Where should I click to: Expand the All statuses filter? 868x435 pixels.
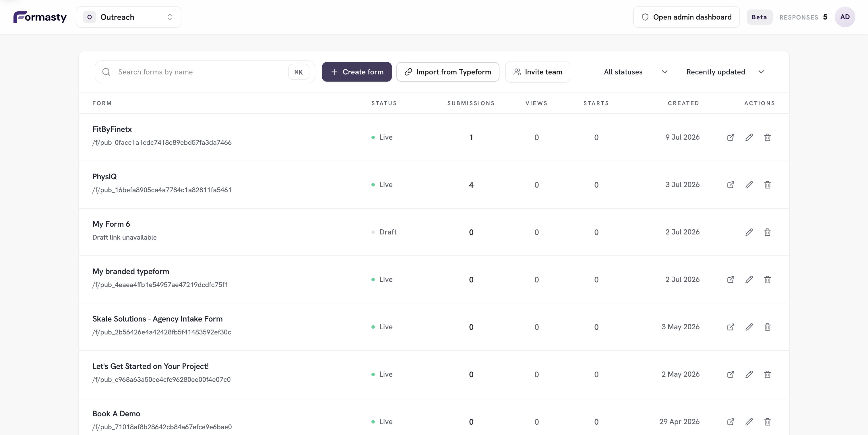(x=635, y=72)
